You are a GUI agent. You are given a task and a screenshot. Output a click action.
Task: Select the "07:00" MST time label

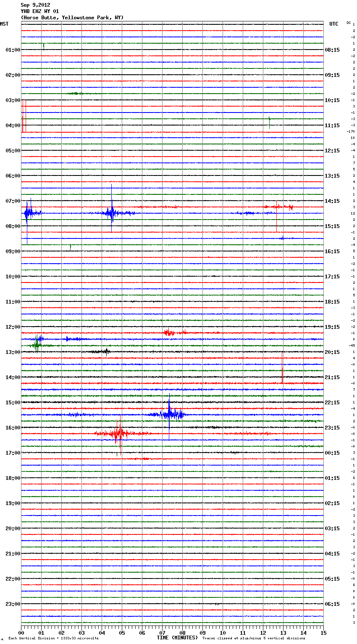[x=13, y=201]
